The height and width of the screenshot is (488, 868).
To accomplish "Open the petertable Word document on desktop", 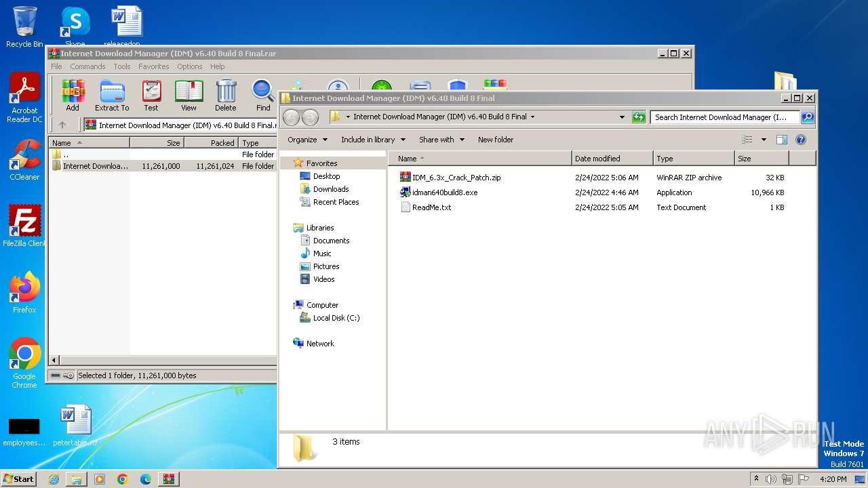I will (x=75, y=426).
